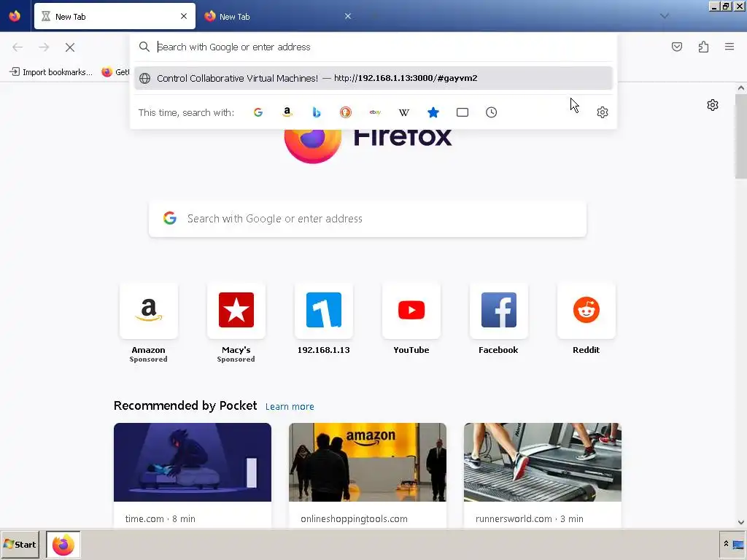This screenshot has width=747, height=560.
Task: Search this time with DuckDuckGo icon
Action: pyautogui.click(x=345, y=112)
